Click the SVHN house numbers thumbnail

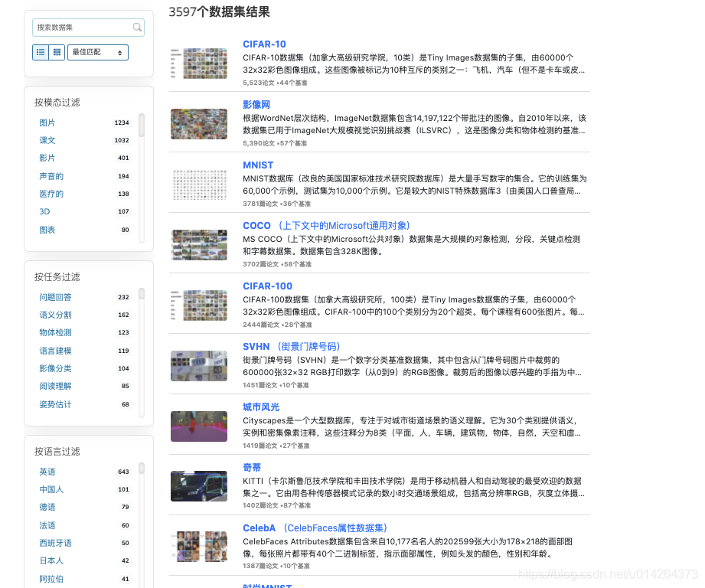tap(199, 365)
